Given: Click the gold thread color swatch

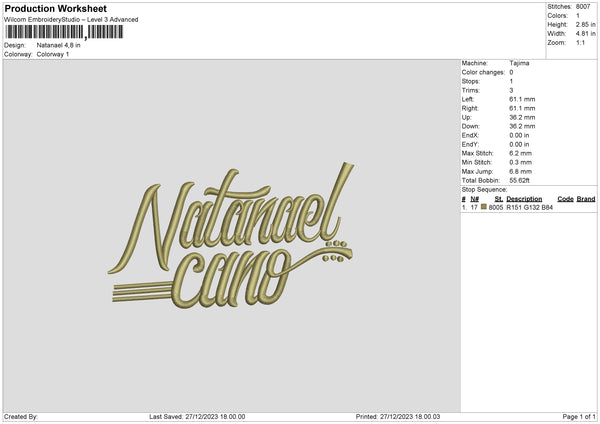Looking at the screenshot, I should coord(484,207).
